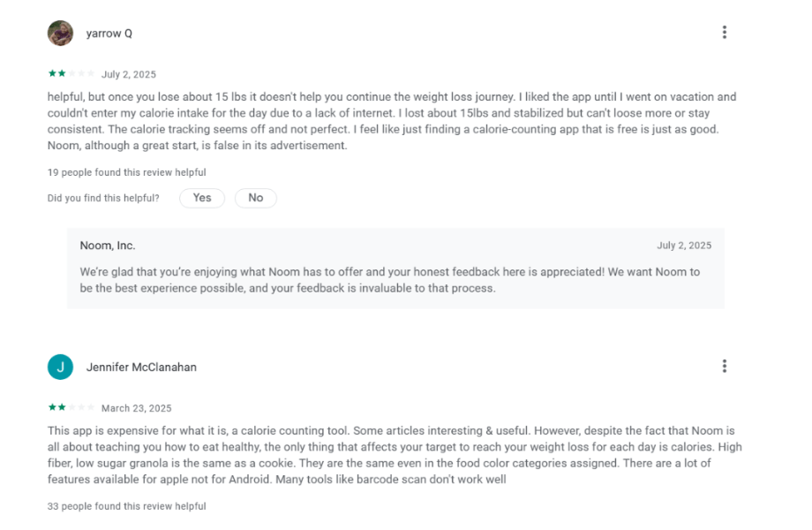Mark yarrow Q's review as helpful with Yes
The height and width of the screenshot is (530, 812).
click(x=201, y=198)
